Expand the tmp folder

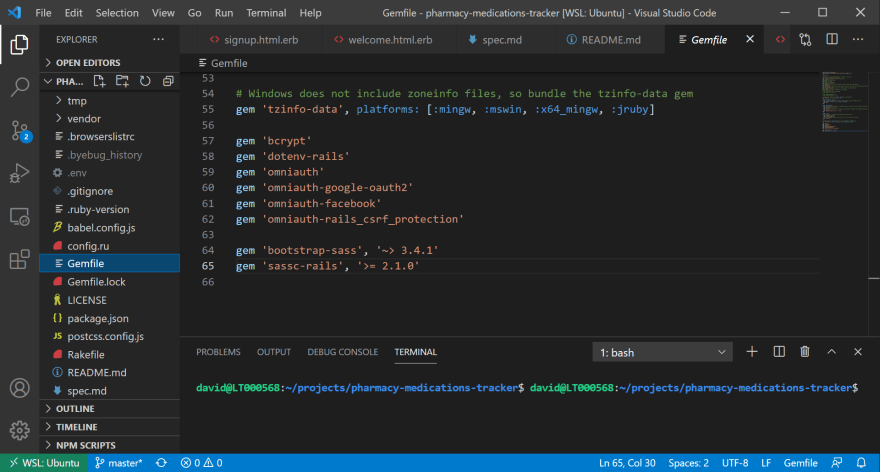pyautogui.click(x=109, y=100)
